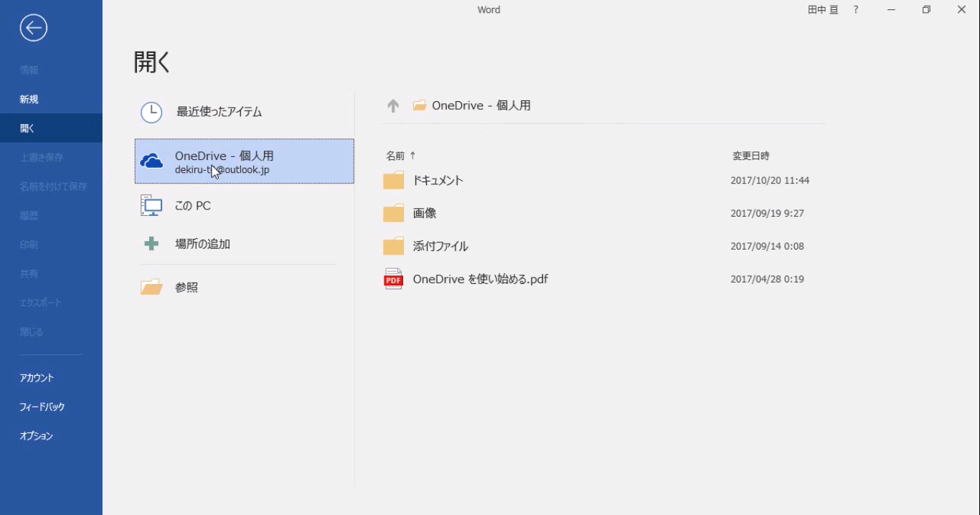The image size is (980, 515).
Task: Select 印刷 in the sidebar
Action: [51, 245]
